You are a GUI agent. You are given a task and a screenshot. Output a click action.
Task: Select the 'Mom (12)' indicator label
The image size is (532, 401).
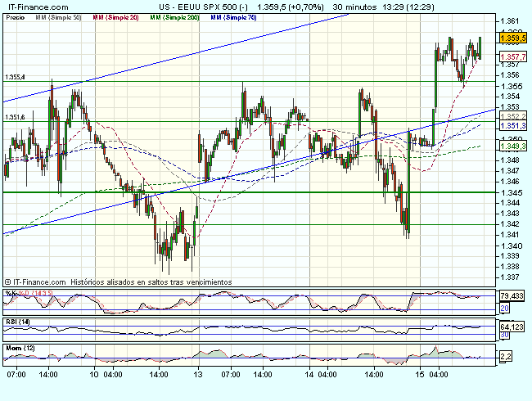pyautogui.click(x=20, y=348)
